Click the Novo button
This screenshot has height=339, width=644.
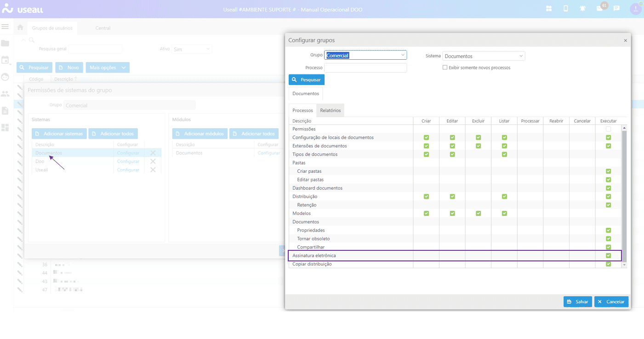(69, 68)
